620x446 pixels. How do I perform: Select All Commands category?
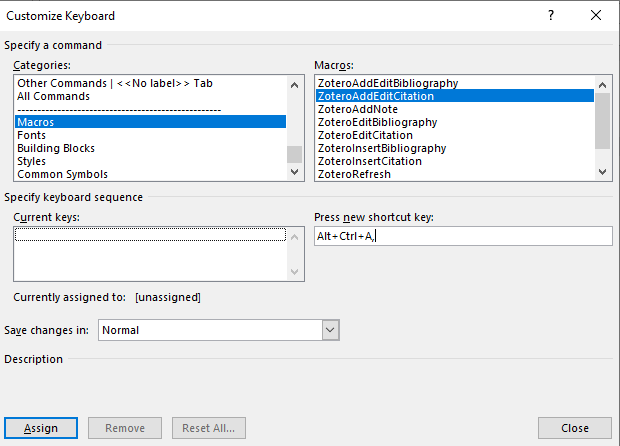point(150,96)
